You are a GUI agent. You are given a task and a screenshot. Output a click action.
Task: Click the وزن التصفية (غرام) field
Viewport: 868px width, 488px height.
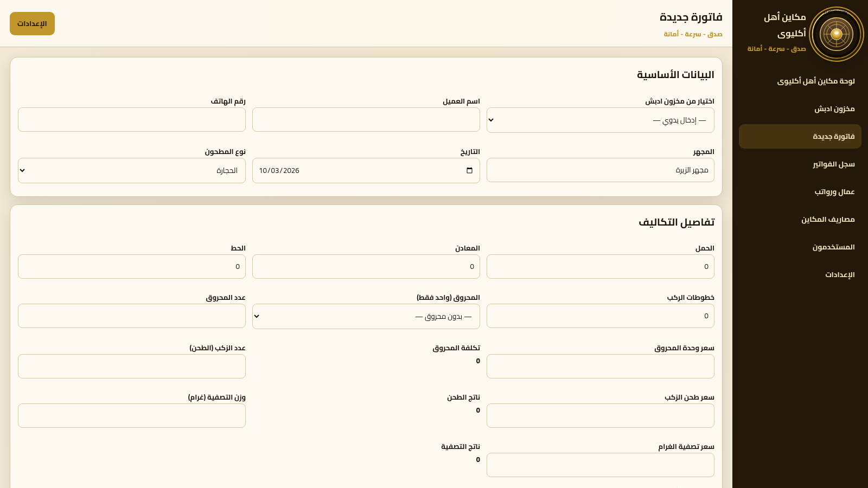[x=132, y=415]
